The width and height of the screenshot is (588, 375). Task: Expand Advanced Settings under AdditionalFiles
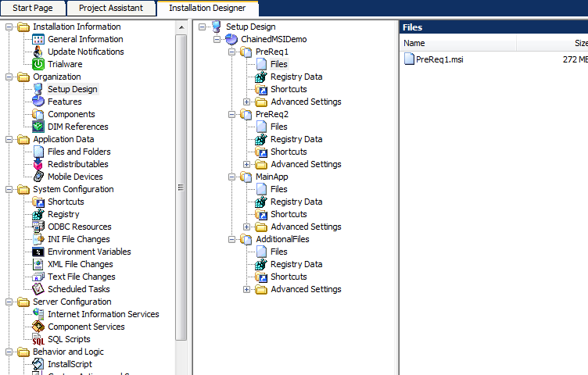[x=247, y=289]
